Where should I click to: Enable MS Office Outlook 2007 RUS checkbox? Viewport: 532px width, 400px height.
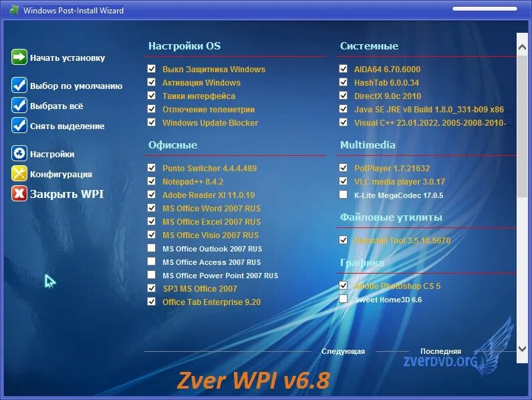[x=151, y=248]
